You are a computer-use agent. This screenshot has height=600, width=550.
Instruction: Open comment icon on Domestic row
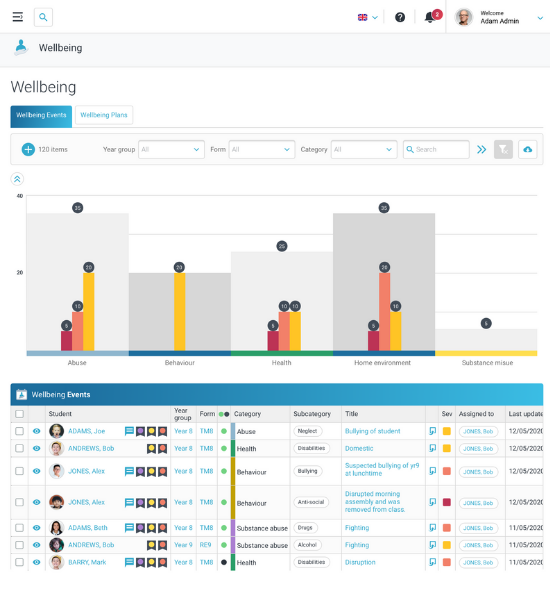coord(432,448)
